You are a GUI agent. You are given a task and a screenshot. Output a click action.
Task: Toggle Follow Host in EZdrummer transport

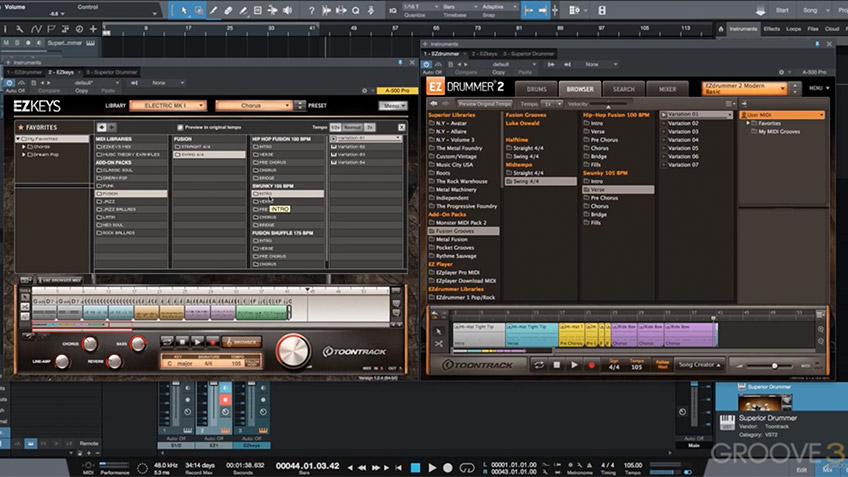tap(662, 365)
